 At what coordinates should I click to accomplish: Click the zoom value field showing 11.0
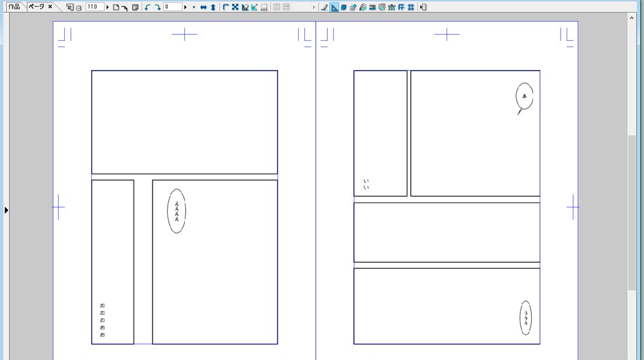94,7
